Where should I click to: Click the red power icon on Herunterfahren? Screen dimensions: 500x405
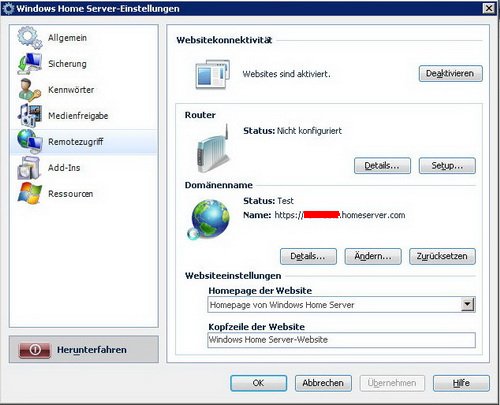pos(35,350)
